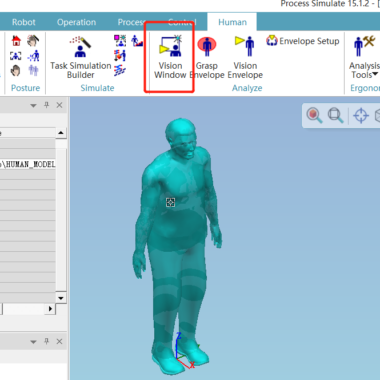Click the Zoom to Fit viewport icon

coord(335,115)
